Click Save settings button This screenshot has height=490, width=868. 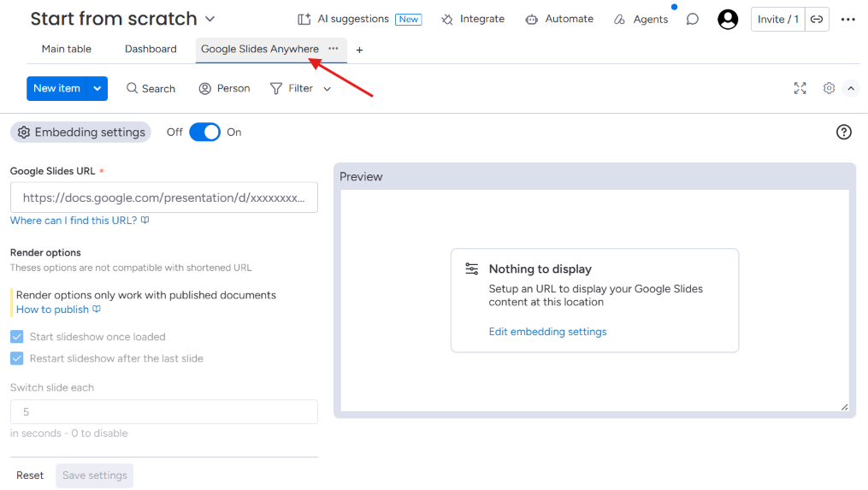pyautogui.click(x=95, y=475)
